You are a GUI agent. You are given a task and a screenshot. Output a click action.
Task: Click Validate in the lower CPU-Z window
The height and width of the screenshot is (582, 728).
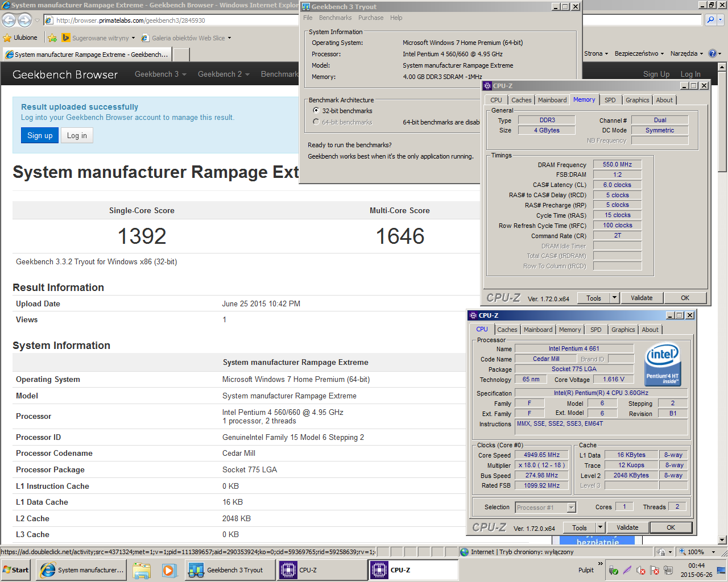point(627,527)
